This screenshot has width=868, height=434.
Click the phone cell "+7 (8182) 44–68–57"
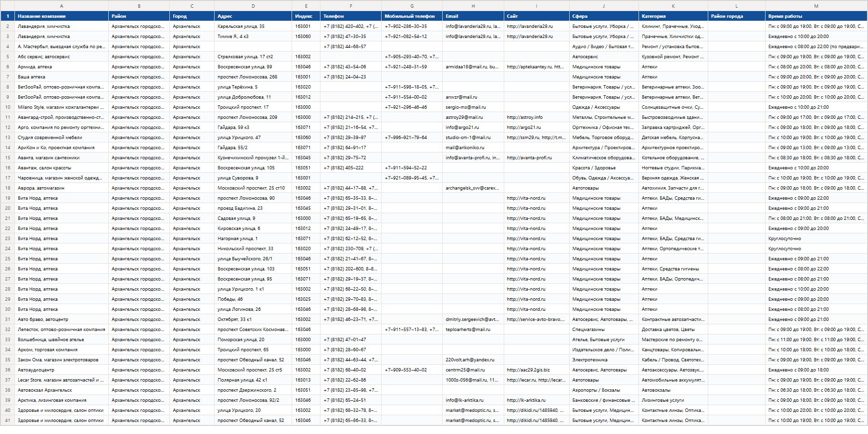click(351, 47)
